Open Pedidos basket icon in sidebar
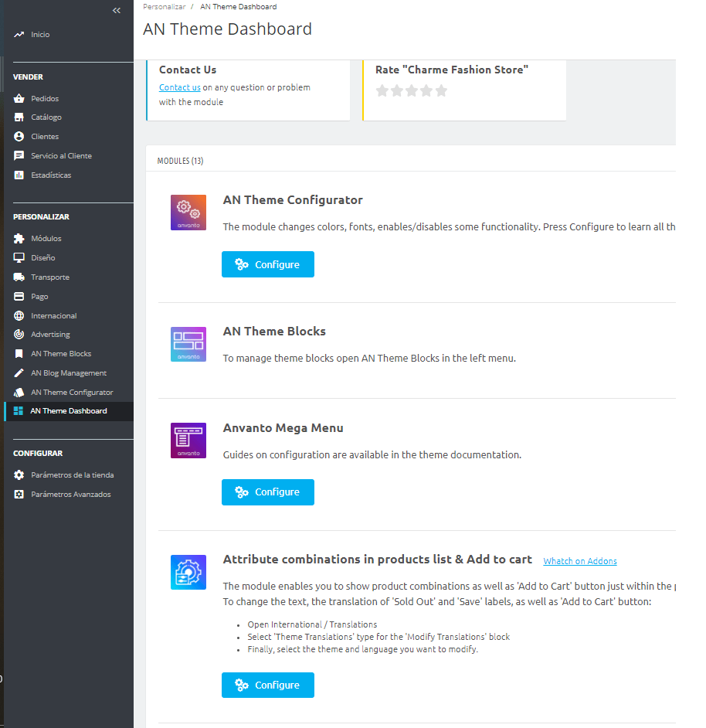706x728 pixels. coord(19,98)
